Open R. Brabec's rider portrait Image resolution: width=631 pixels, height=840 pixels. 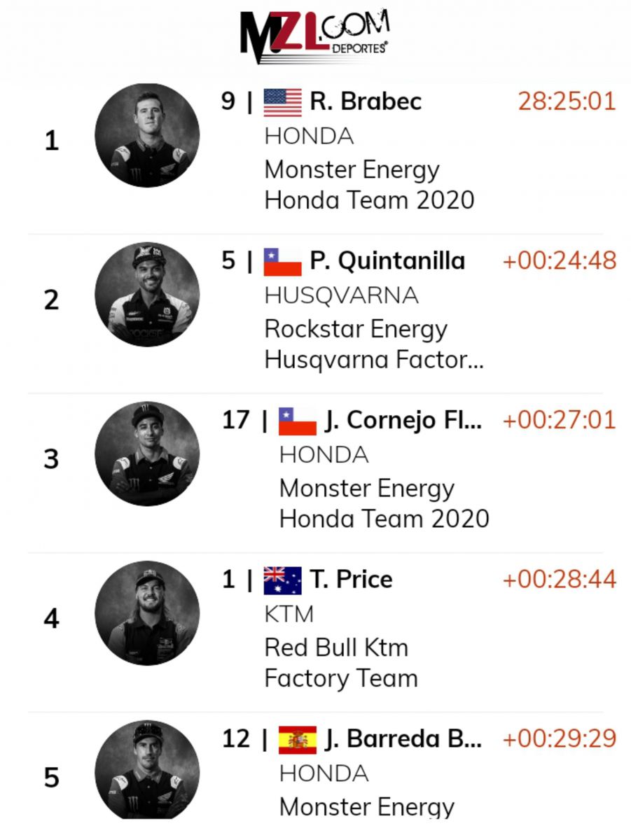147,136
